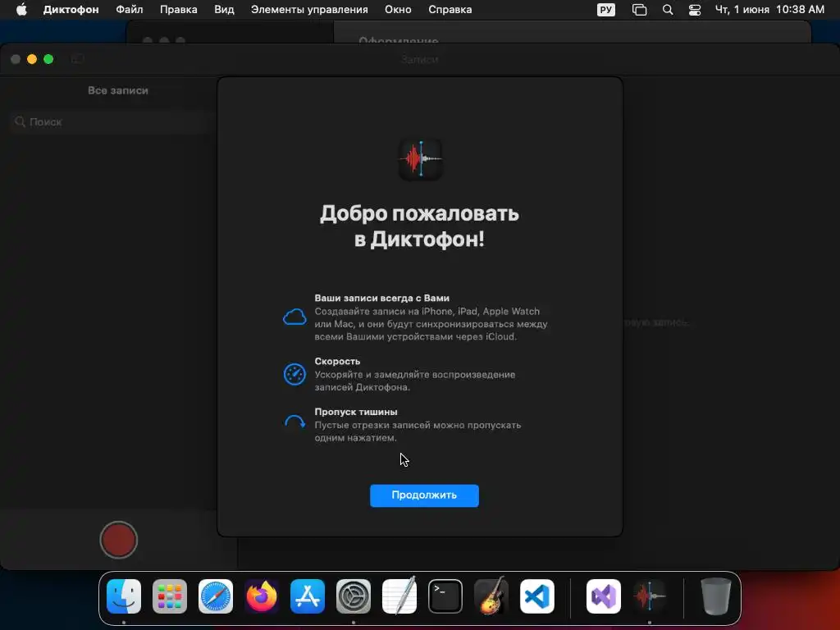
Task: Maximize the Диктофон window with green button
Action: 48,59
